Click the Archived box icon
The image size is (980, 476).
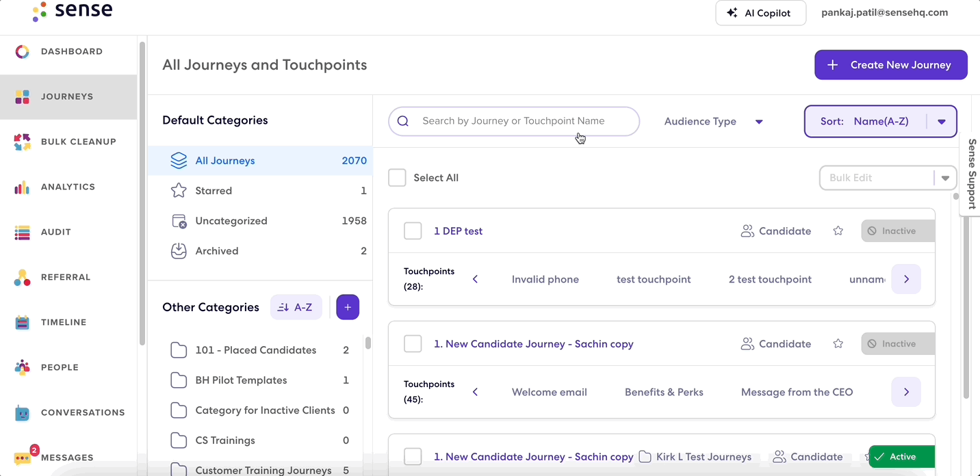click(x=179, y=251)
